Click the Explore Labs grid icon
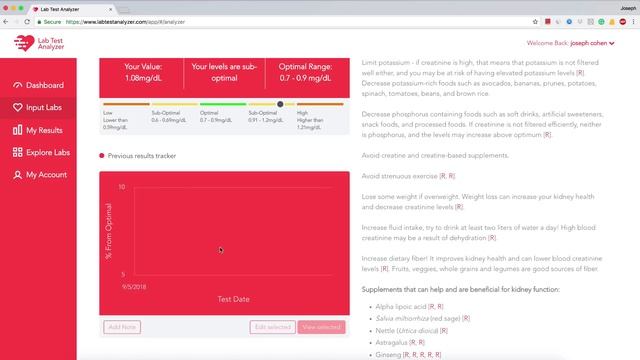 17,152
